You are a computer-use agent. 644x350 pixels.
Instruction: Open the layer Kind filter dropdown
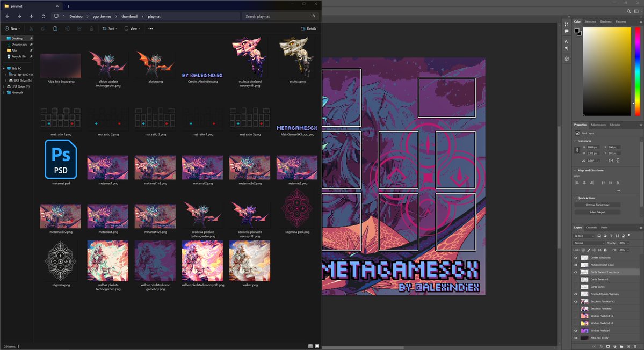click(x=584, y=236)
